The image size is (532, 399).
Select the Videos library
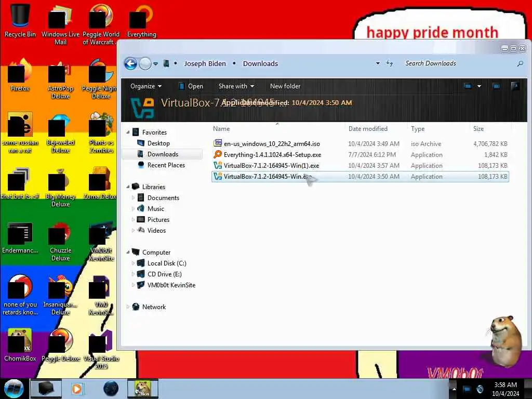156,230
